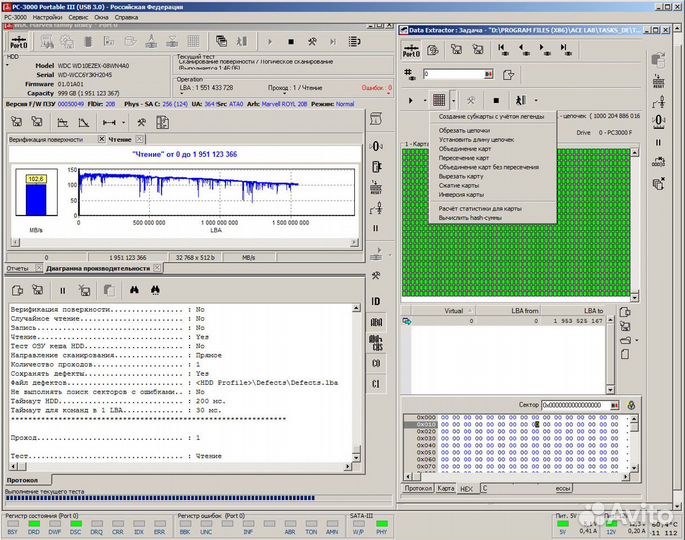Screen dimensions: 685x540
Task: Click the second binoculars find-next icon
Action: pyautogui.click(x=155, y=290)
